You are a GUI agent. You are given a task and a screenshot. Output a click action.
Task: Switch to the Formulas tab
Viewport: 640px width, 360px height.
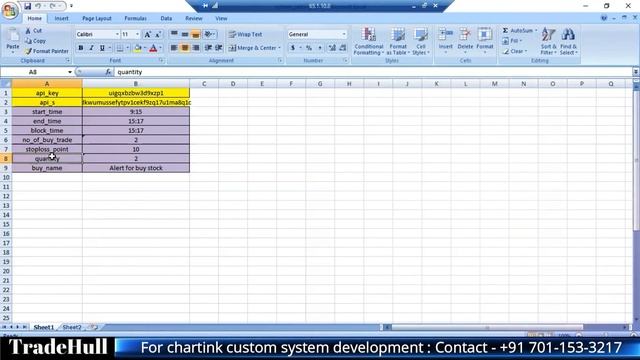click(x=136, y=18)
